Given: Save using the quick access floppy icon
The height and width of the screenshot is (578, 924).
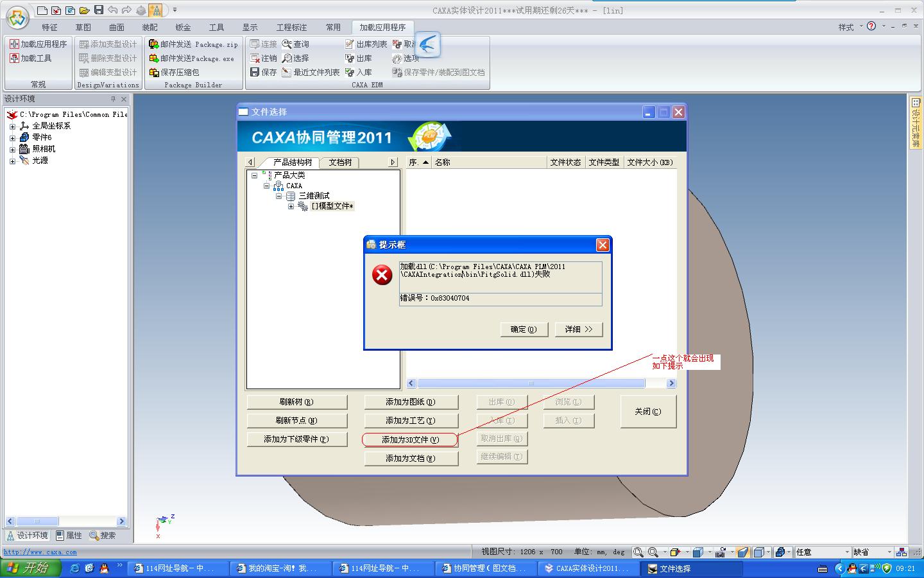Looking at the screenshot, I should pyautogui.click(x=98, y=10).
